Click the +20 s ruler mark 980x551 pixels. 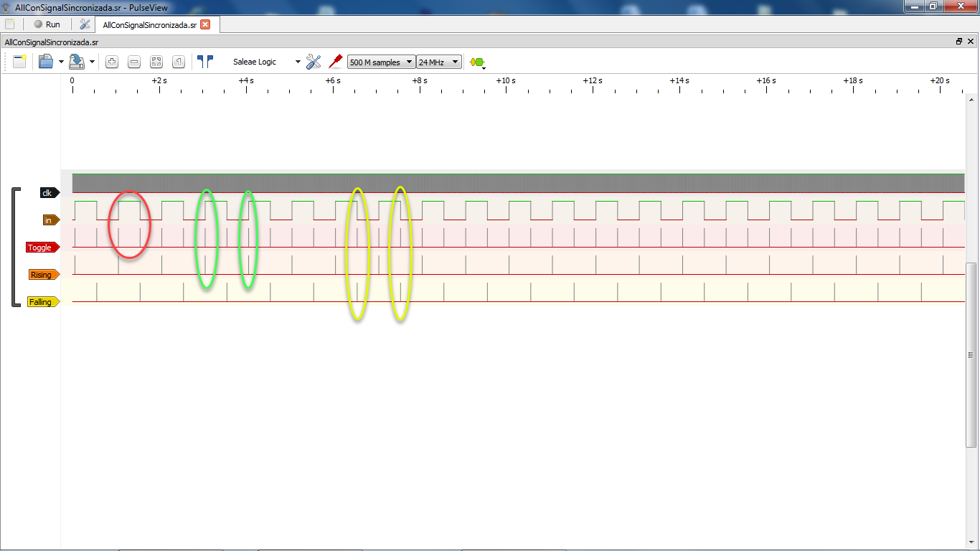pos(939,80)
